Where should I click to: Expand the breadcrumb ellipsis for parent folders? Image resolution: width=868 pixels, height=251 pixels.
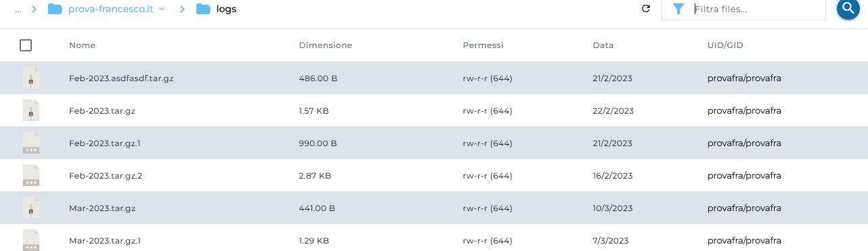pos(20,9)
